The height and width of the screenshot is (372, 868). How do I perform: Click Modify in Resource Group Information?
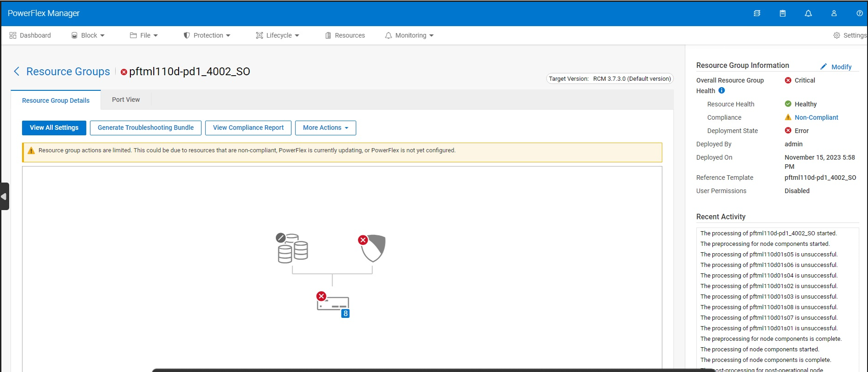(841, 67)
